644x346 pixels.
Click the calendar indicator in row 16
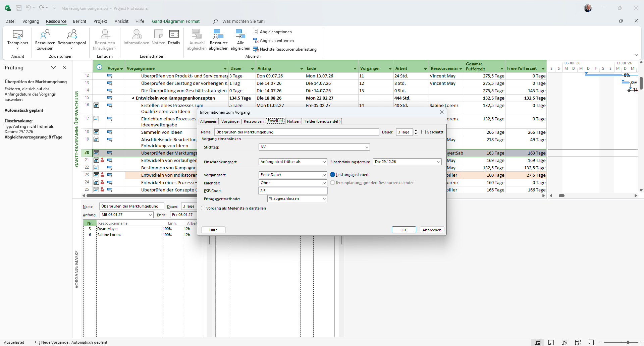pyautogui.click(x=96, y=105)
